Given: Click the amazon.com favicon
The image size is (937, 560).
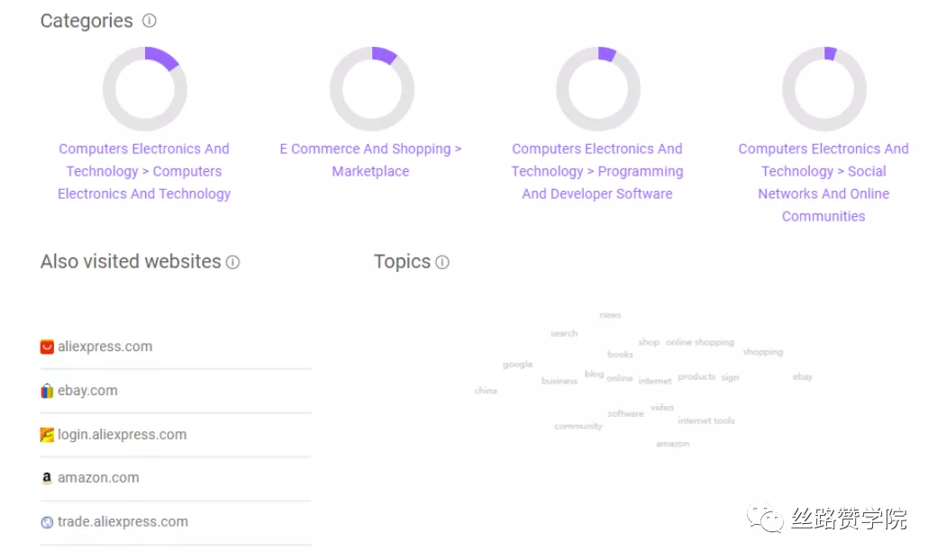Looking at the screenshot, I should 48,478.
